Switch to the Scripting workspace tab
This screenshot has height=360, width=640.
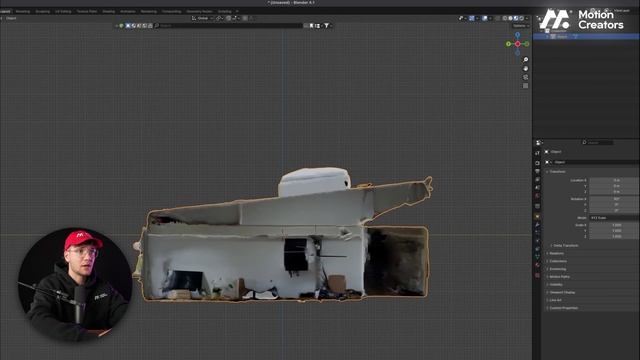tap(224, 11)
